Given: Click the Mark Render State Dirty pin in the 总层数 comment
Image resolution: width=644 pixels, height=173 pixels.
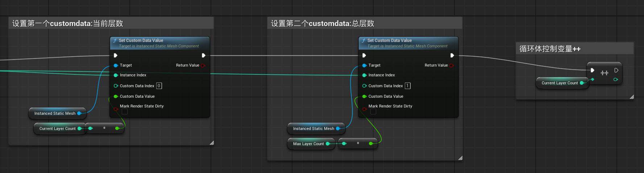Looking at the screenshot, I should click(365, 109).
